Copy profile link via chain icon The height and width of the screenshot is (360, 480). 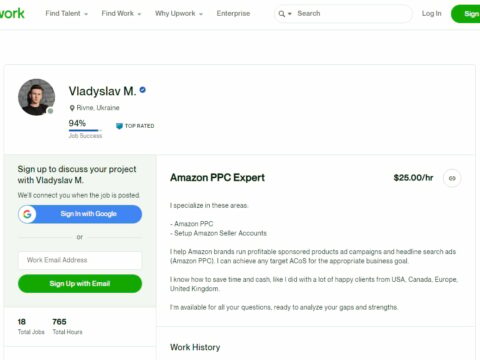452,178
